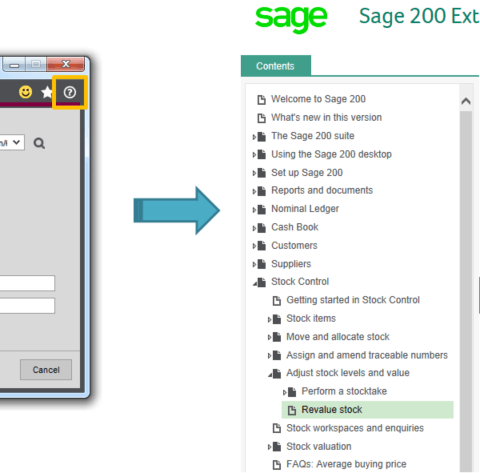480x473 pixels.
Task: Expand the Perform a stocktake node
Action: [x=285, y=392]
